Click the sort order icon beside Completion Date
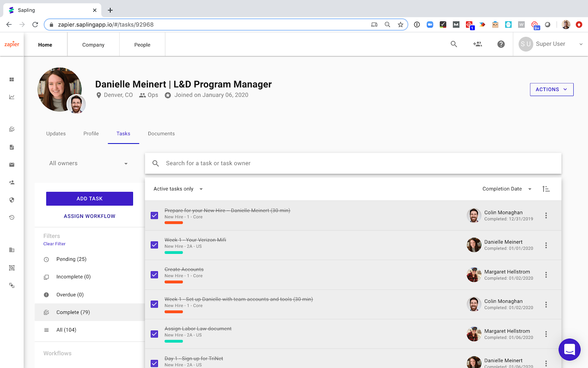 (546, 189)
